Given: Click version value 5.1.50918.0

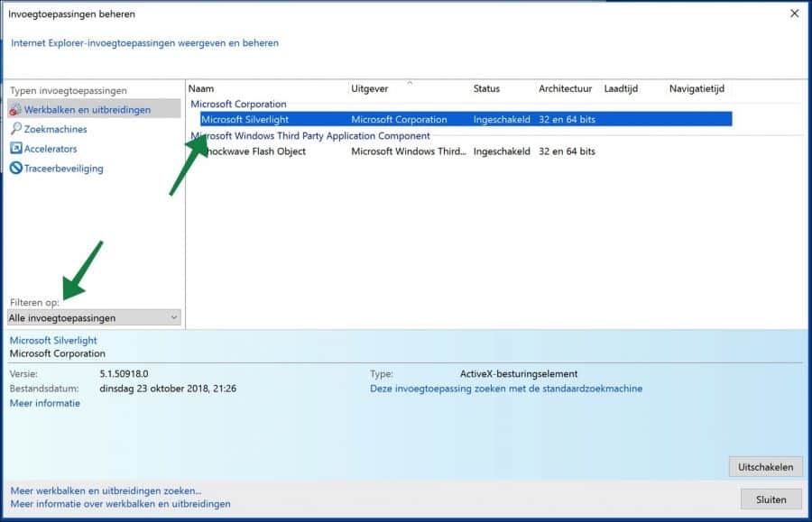Looking at the screenshot, I should (124, 373).
